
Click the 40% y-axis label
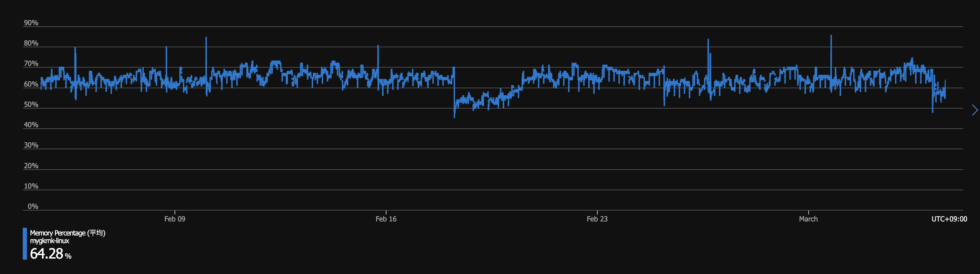coord(31,125)
